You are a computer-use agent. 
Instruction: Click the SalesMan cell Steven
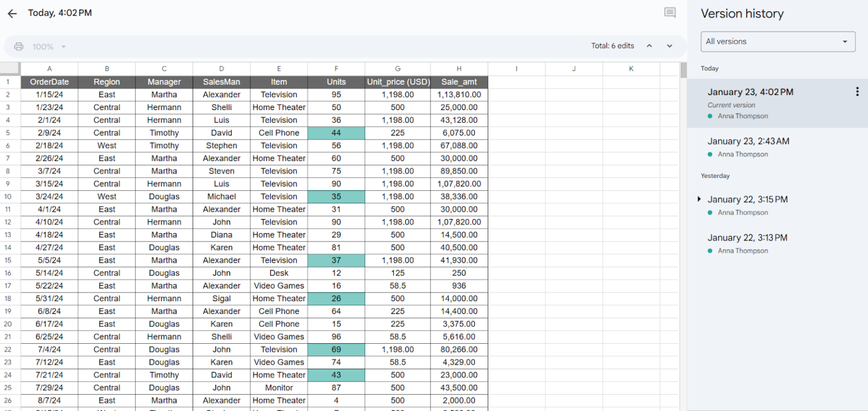[222, 171]
